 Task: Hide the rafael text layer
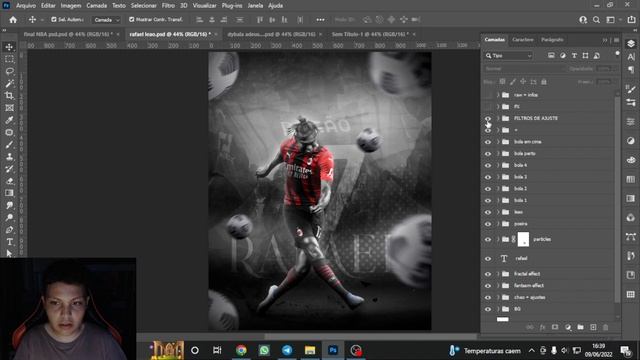488,258
